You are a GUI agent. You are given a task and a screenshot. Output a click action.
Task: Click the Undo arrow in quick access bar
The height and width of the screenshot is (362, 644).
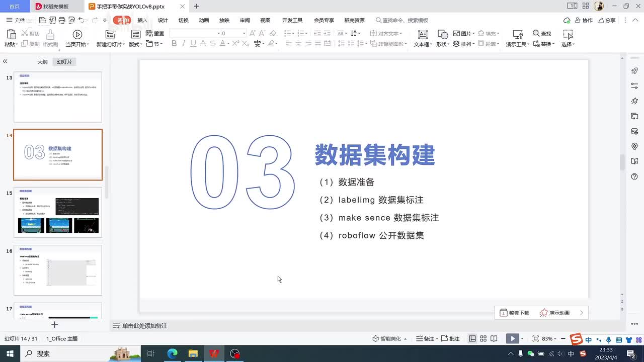tap(82, 20)
